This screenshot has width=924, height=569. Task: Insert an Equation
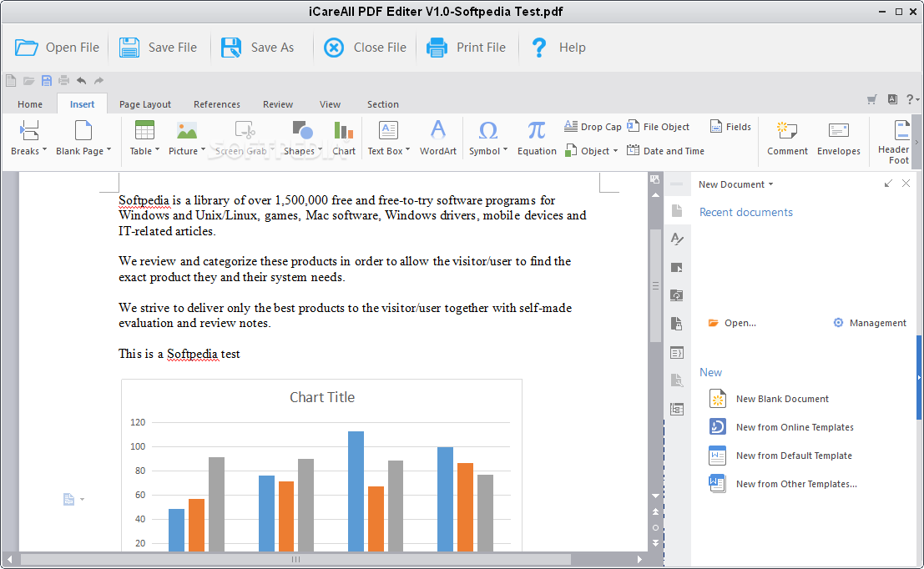pos(536,138)
